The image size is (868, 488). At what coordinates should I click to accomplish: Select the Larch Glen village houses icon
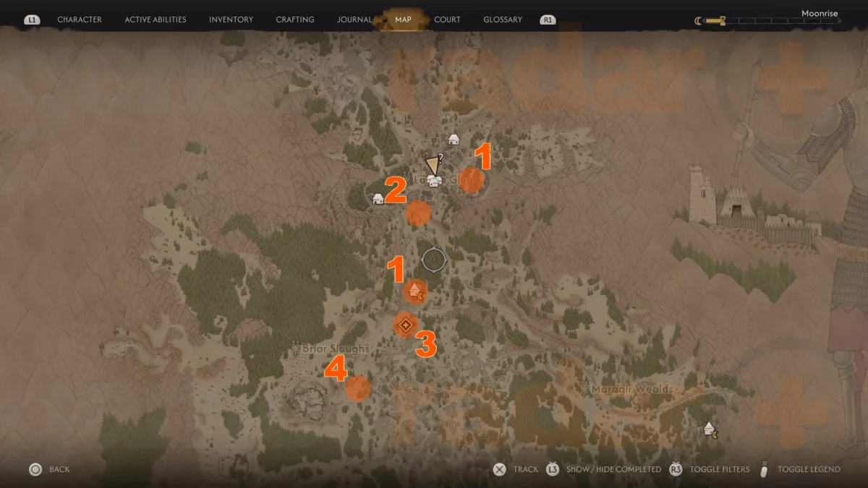(434, 181)
